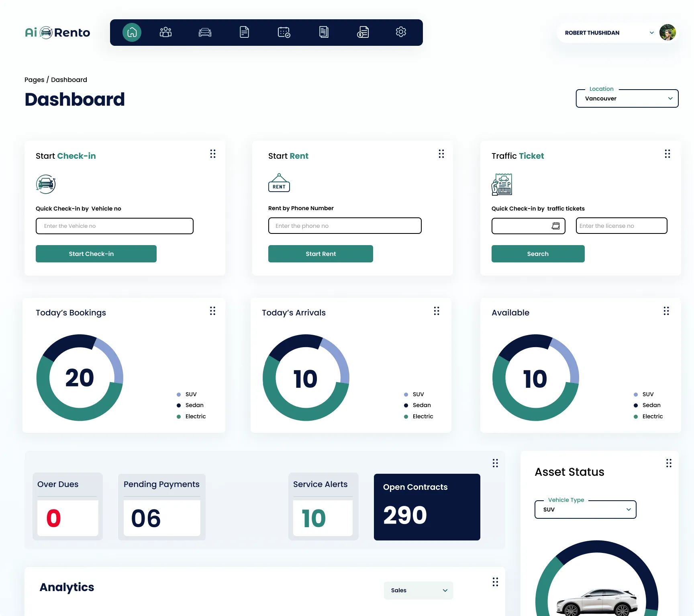This screenshot has width=694, height=616.
Task: Open Analytics card options menu
Action: point(495,582)
